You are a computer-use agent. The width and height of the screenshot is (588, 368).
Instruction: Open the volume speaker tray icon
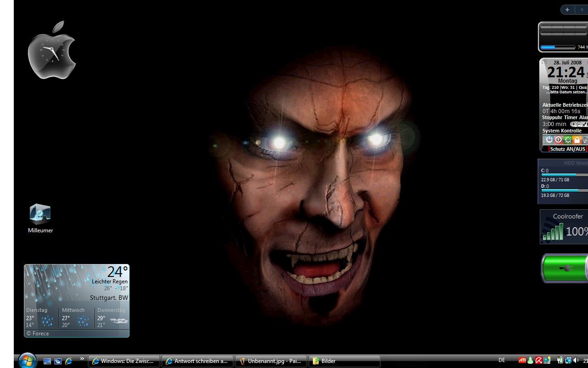click(x=576, y=361)
